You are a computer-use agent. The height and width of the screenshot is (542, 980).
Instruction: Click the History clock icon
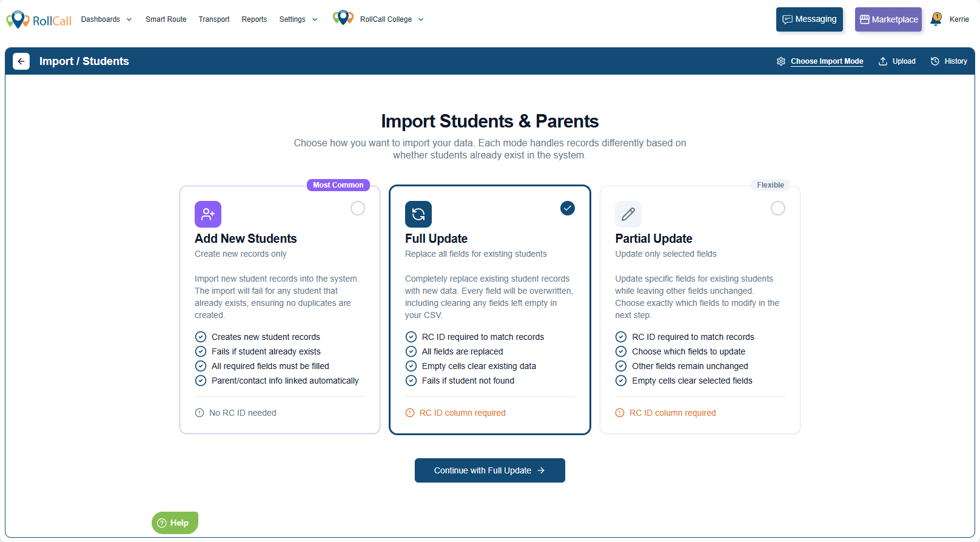(x=935, y=61)
